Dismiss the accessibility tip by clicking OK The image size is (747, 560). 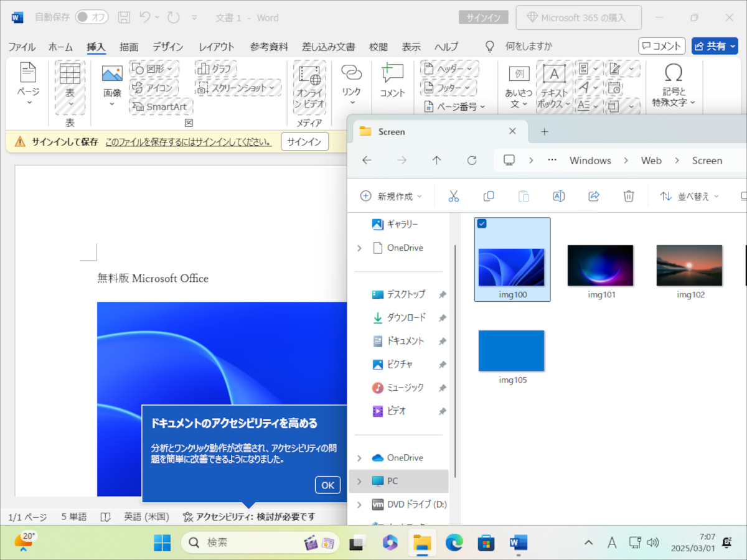point(327,485)
